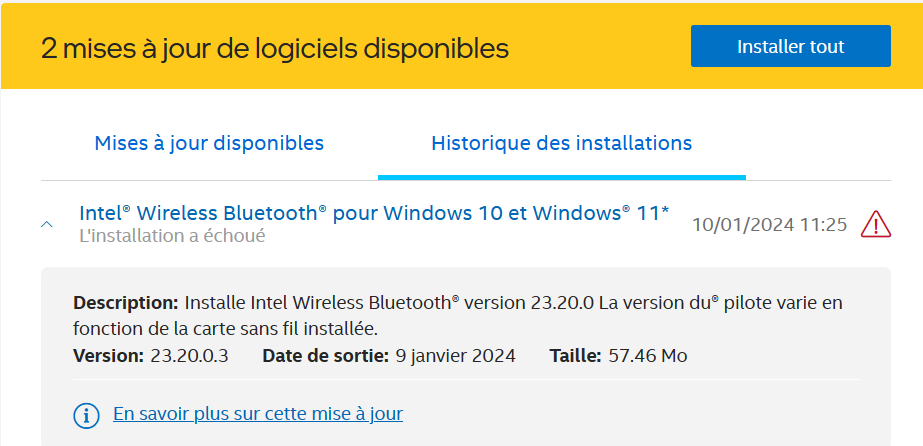This screenshot has height=446, width=923.
Task: Click the Date de sortie label
Action: pyautogui.click(x=325, y=355)
